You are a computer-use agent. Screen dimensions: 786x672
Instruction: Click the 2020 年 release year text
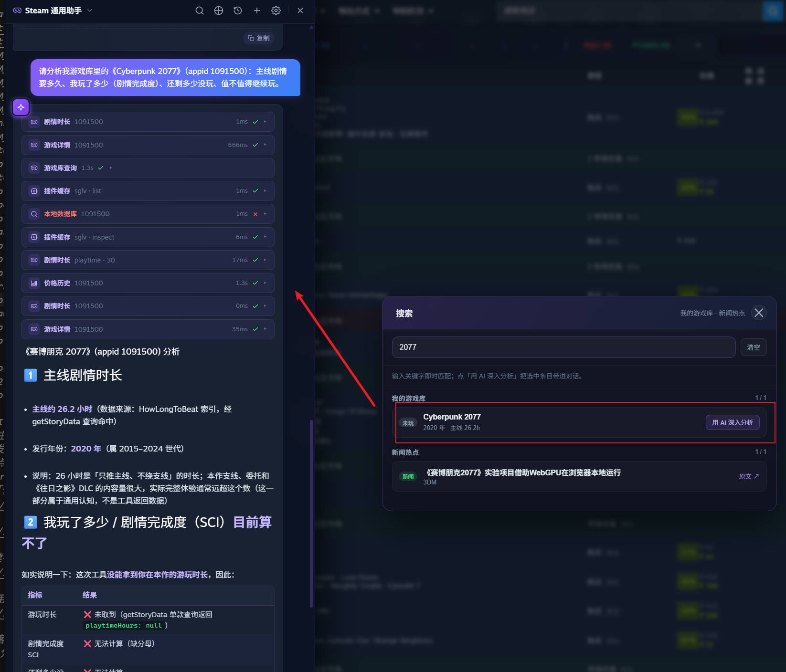pos(86,449)
